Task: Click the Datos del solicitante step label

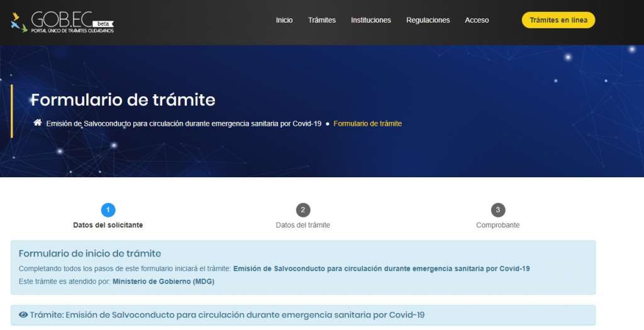Action: 108,225
